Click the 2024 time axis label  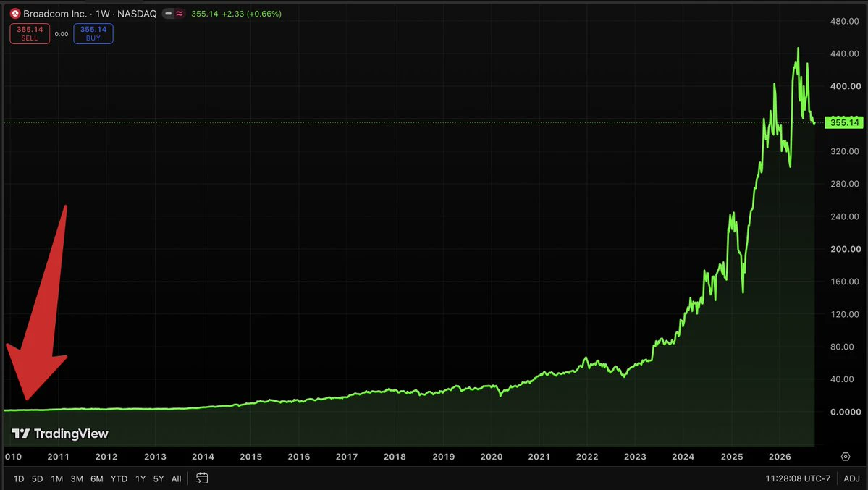click(x=683, y=457)
